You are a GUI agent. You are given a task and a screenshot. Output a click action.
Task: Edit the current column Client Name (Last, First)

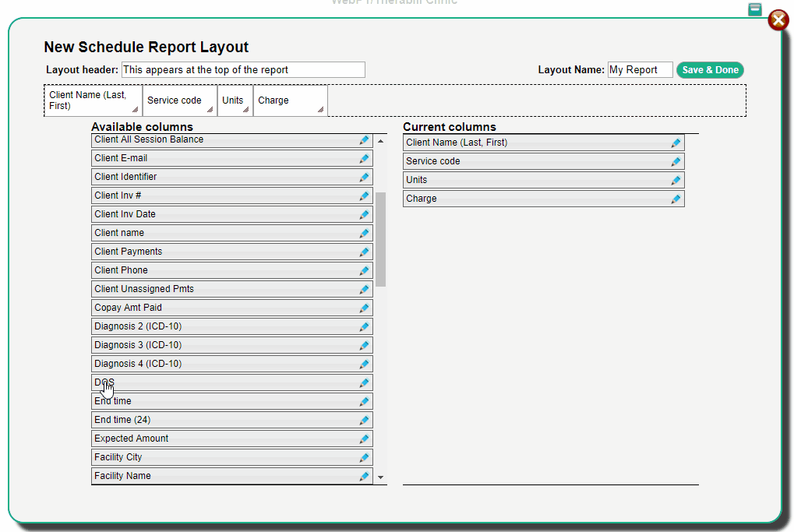676,144
